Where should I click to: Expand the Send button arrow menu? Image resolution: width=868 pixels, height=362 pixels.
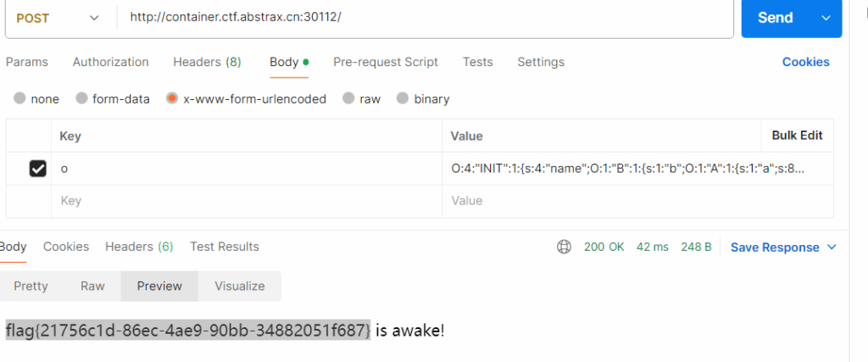(825, 18)
